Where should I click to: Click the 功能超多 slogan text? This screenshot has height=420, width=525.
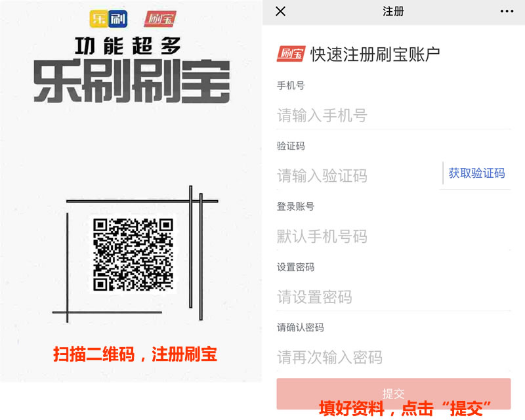click(128, 46)
